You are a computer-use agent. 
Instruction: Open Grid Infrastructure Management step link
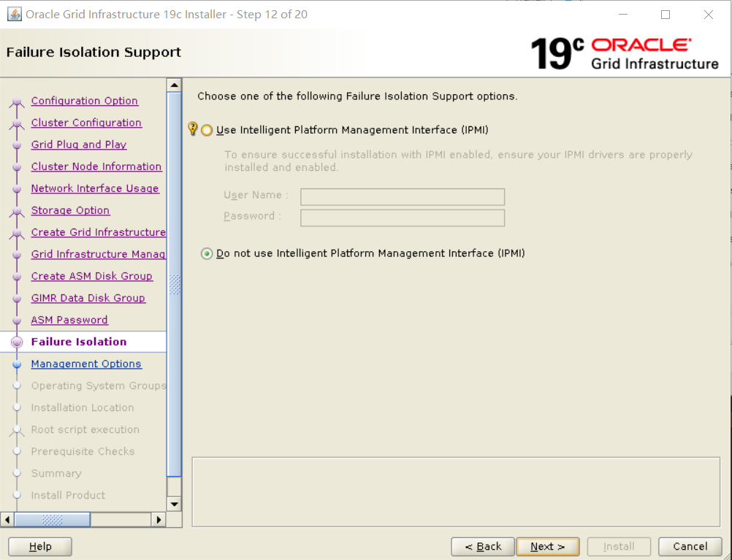(99, 254)
